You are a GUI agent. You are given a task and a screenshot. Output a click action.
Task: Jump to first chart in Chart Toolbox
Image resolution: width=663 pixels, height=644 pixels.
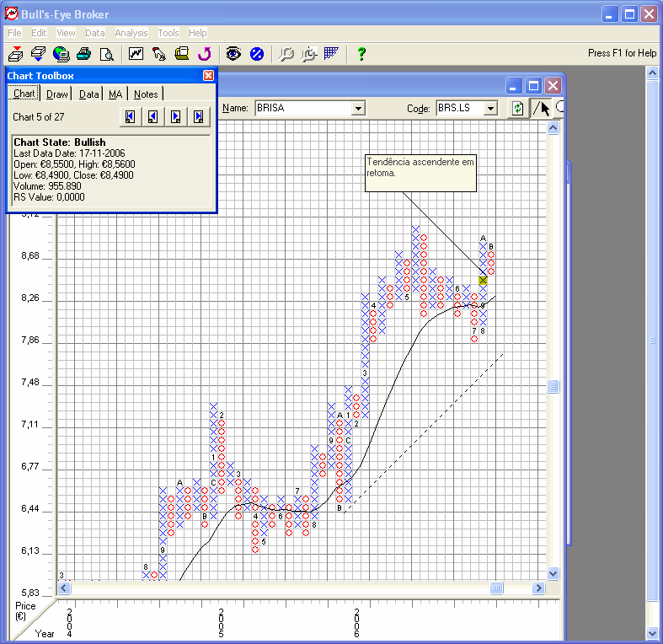(131, 117)
